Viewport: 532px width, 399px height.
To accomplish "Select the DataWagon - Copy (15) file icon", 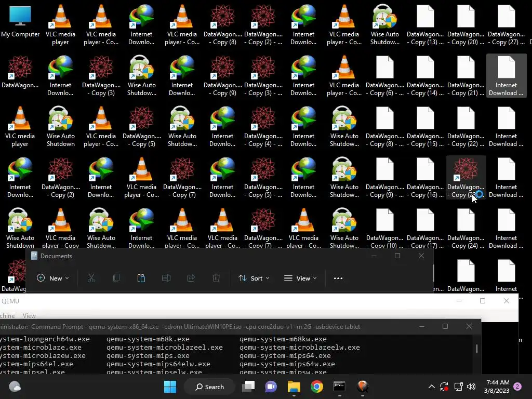I will [425, 127].
